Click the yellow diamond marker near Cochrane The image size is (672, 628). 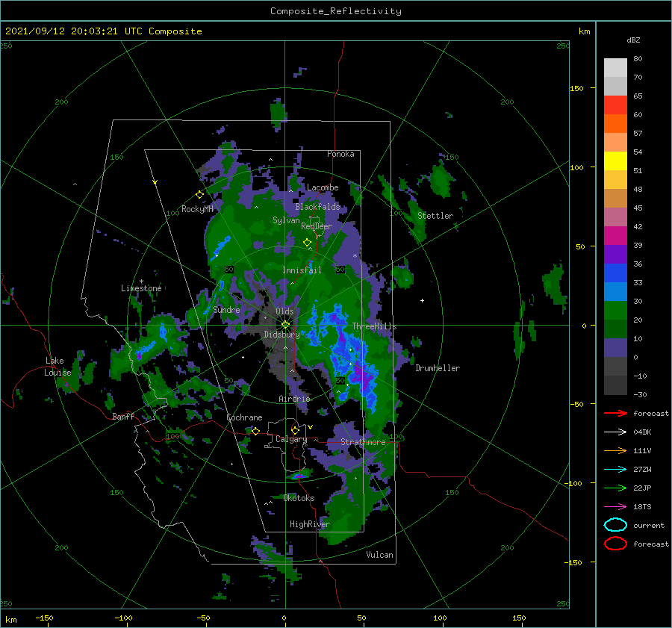point(255,431)
